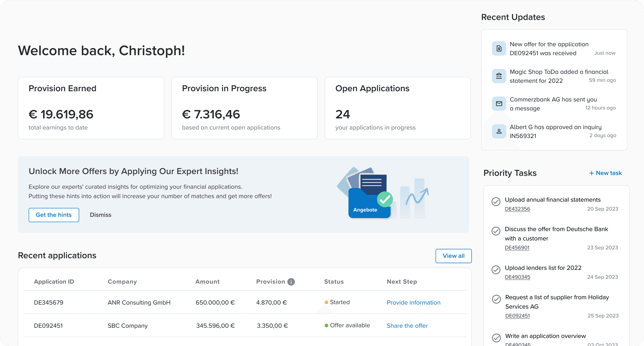This screenshot has width=644, height=346.
Task: Click the person icon beside Albert G update
Action: (499, 131)
